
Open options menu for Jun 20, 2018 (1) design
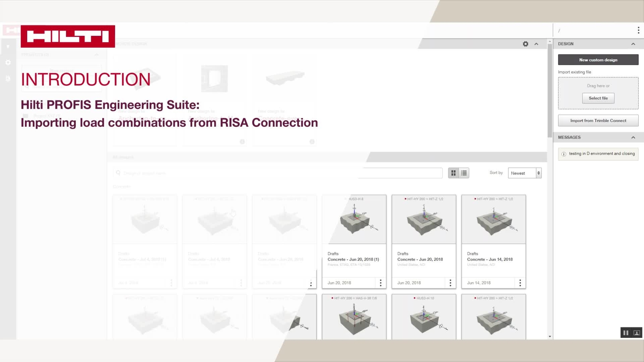coord(381,283)
